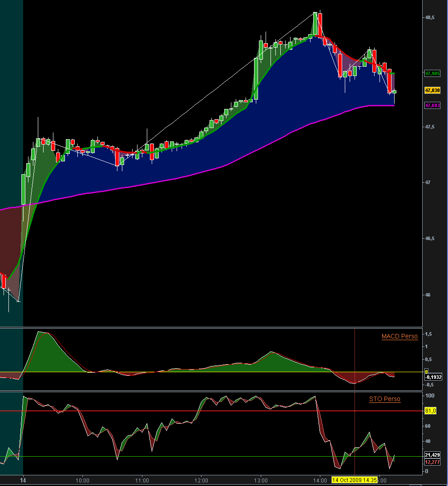448x486 pixels.
Task: Click the magenta 47,693 price label
Action: [432, 105]
